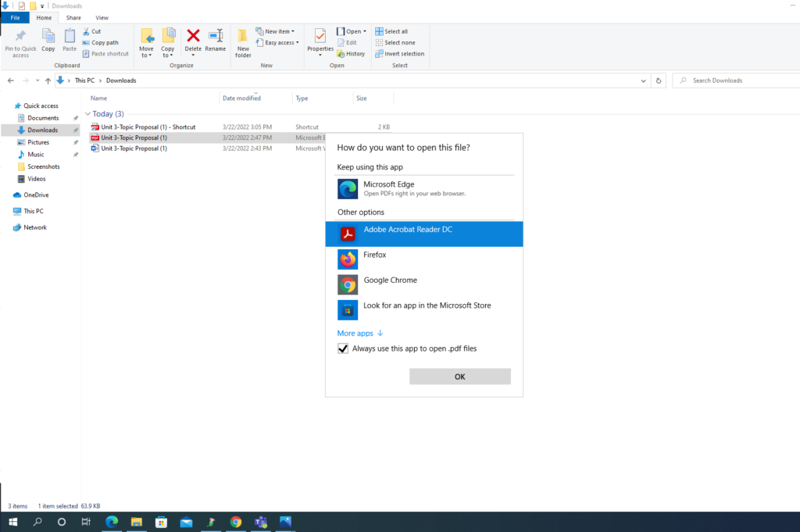The height and width of the screenshot is (532, 800).
Task: Open Documents in the sidebar
Action: (x=43, y=118)
